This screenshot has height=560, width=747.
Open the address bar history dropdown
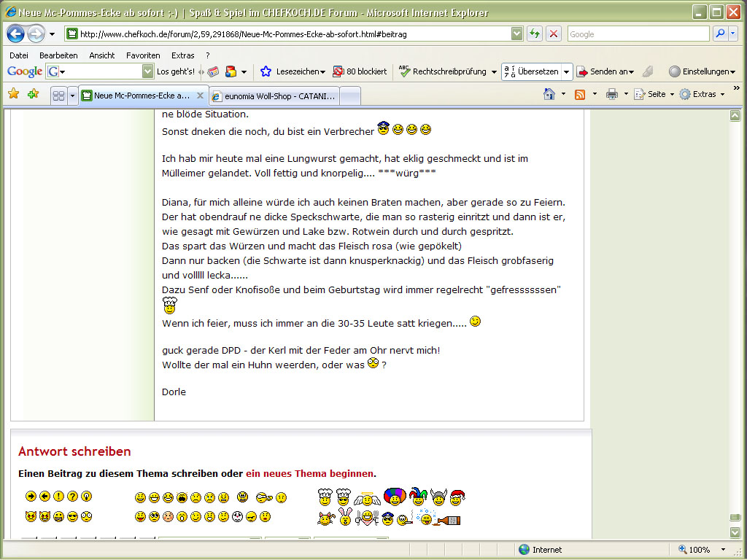516,34
